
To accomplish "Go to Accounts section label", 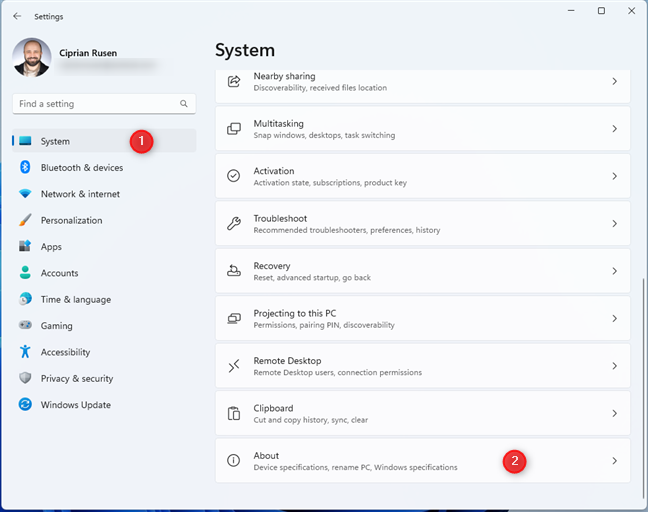I will [60, 273].
